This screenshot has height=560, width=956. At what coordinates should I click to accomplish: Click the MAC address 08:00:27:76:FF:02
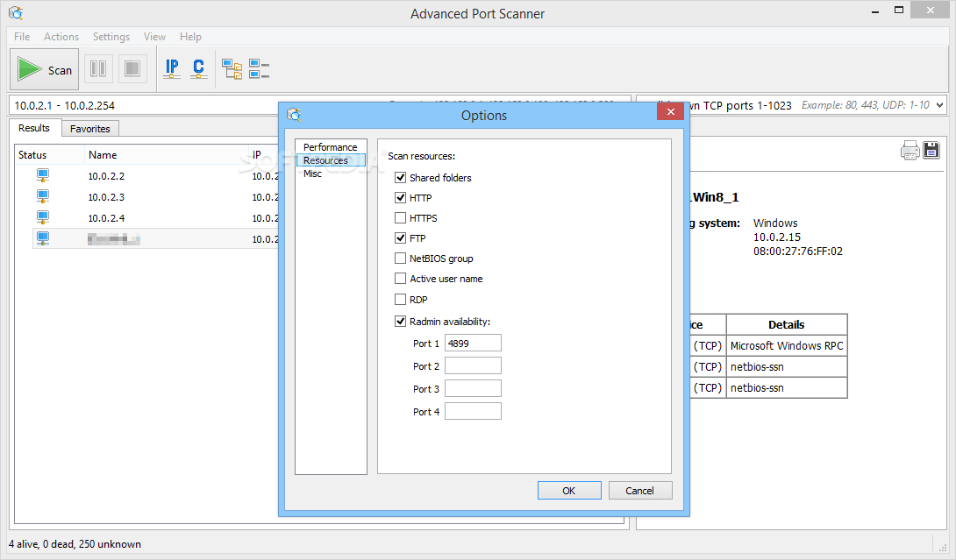point(798,251)
